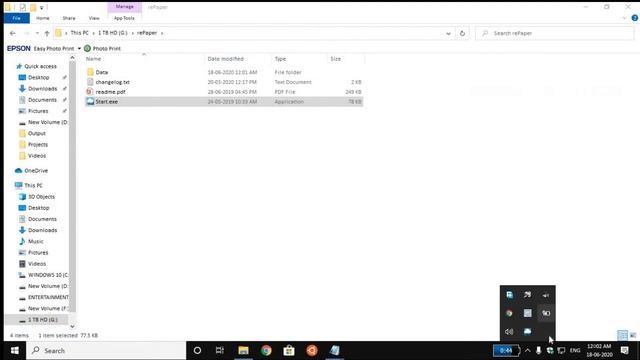Select OneDrive in navigation pane
This screenshot has height=360, width=640.
(36, 171)
